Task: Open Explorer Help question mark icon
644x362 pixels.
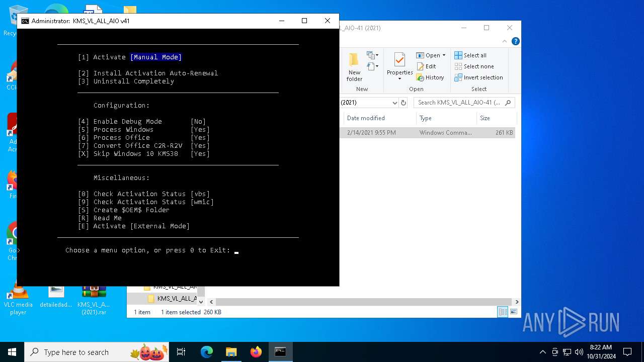Action: coord(515,41)
